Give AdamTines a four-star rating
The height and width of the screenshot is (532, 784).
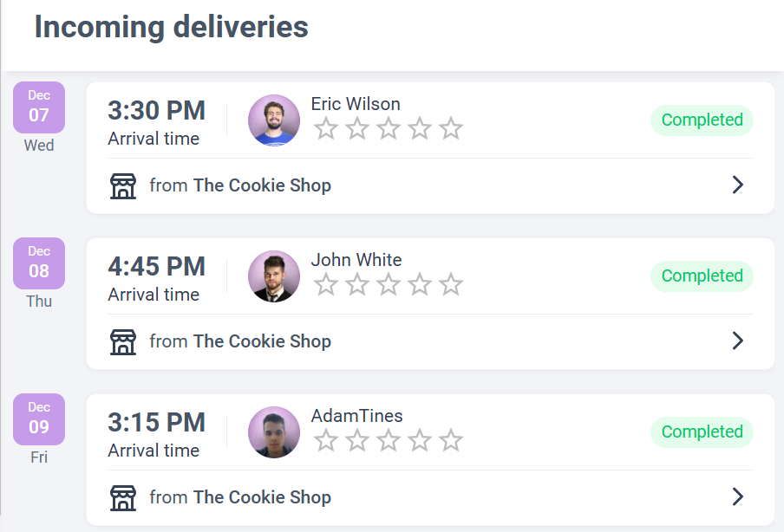420,440
